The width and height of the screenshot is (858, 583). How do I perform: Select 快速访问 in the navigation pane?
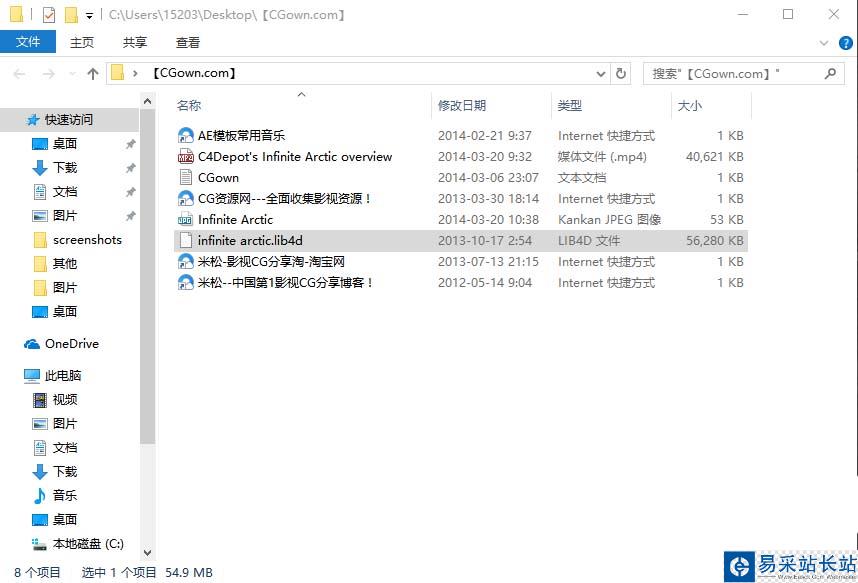pyautogui.click(x=69, y=119)
